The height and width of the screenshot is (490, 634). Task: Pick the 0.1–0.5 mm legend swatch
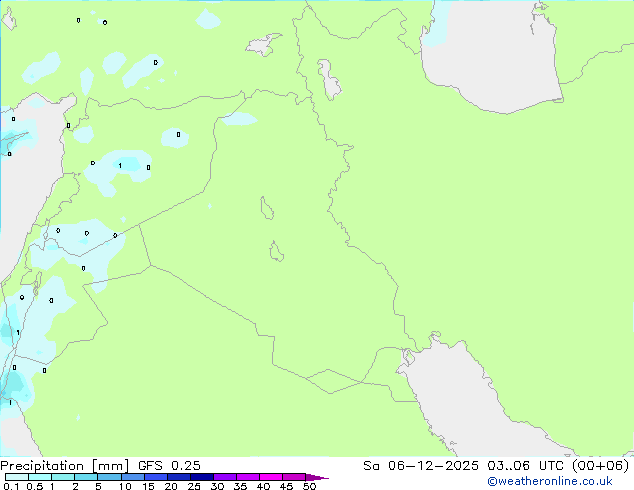[17, 477]
